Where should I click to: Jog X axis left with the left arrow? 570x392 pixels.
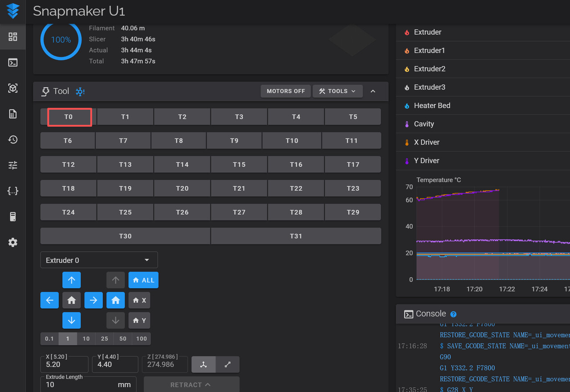coord(49,300)
